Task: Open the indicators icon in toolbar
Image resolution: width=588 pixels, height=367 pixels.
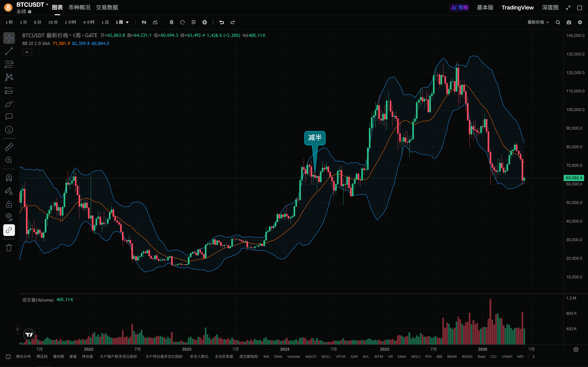Action: (x=155, y=22)
